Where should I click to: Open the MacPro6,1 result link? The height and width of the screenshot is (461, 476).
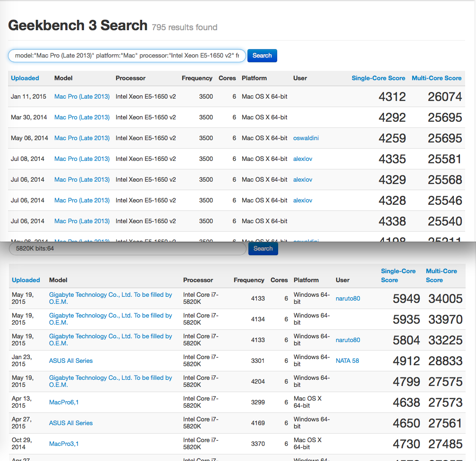(x=64, y=402)
